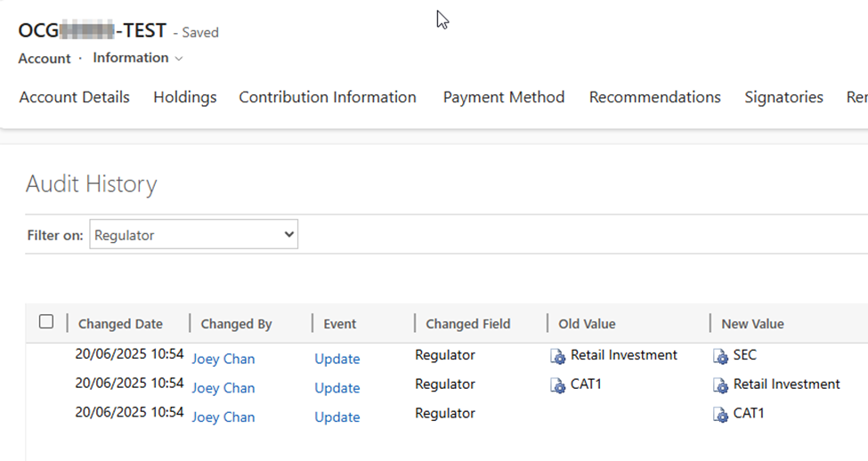Click the icon beside new value SEC
The image size is (868, 461).
click(721, 357)
